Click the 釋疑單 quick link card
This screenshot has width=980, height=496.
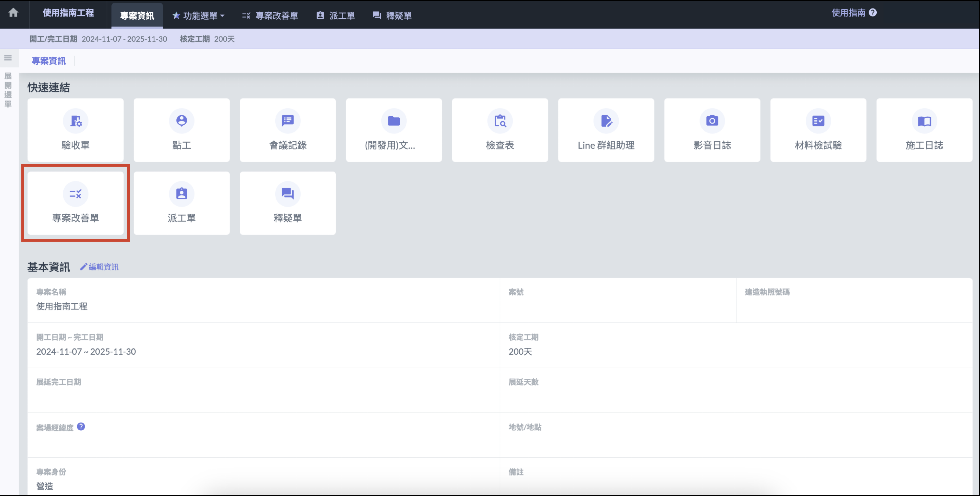point(288,203)
